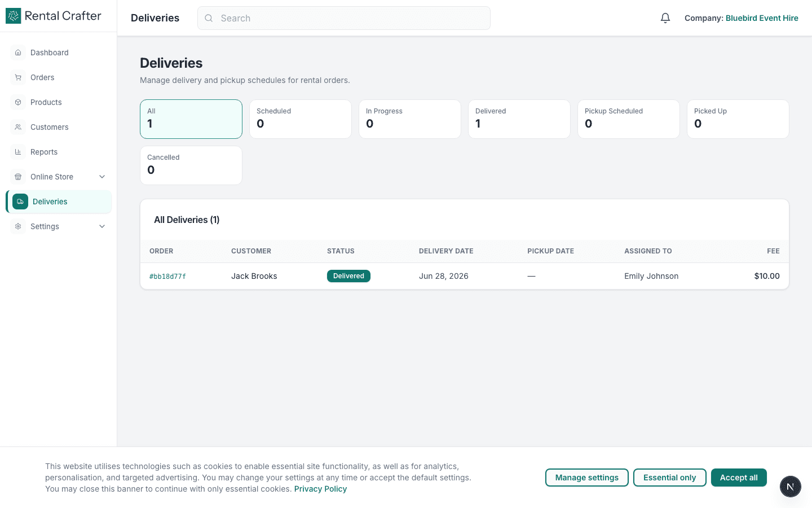Navigate to Customers page
Viewport: 812px width, 508px height.
59,127
